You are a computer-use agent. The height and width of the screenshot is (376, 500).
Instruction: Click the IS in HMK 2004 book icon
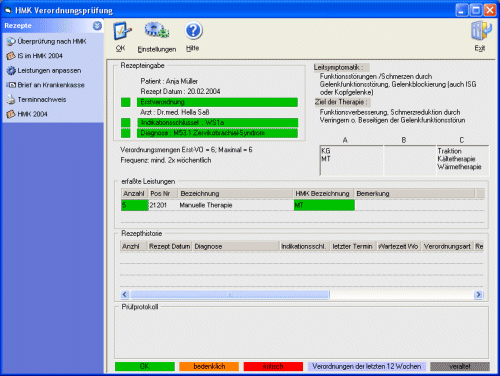tap(11, 56)
